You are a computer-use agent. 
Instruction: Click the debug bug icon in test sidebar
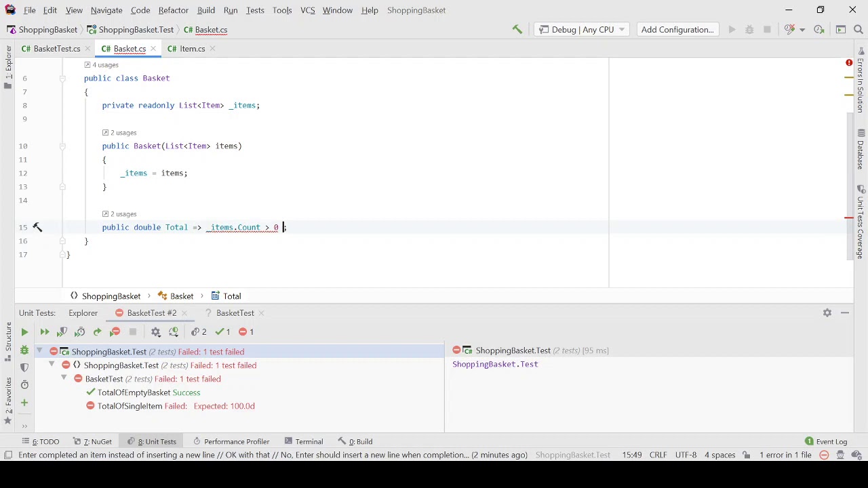pyautogui.click(x=24, y=350)
